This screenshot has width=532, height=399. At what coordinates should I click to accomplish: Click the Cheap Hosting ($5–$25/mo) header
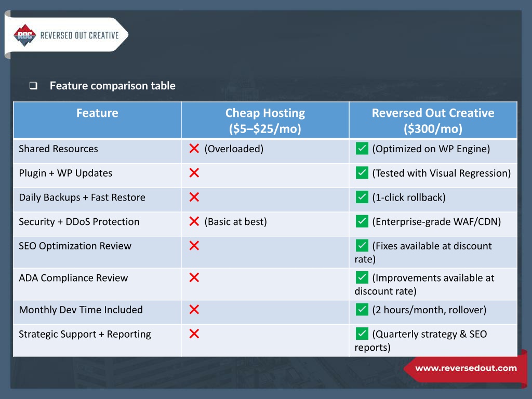[265, 121]
